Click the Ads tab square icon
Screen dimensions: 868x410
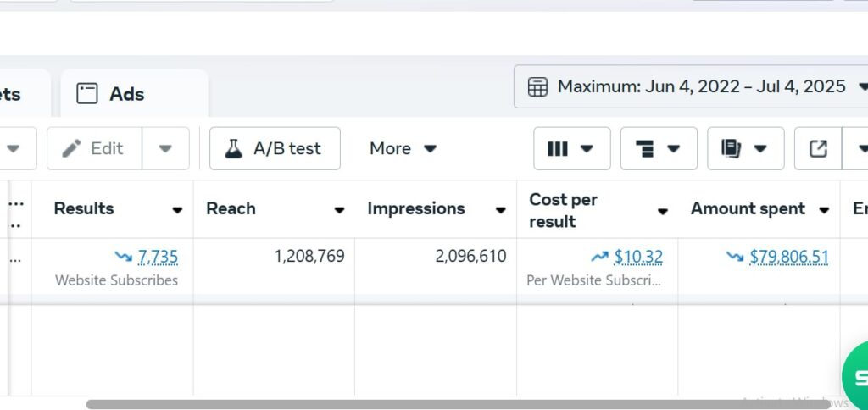(87, 94)
